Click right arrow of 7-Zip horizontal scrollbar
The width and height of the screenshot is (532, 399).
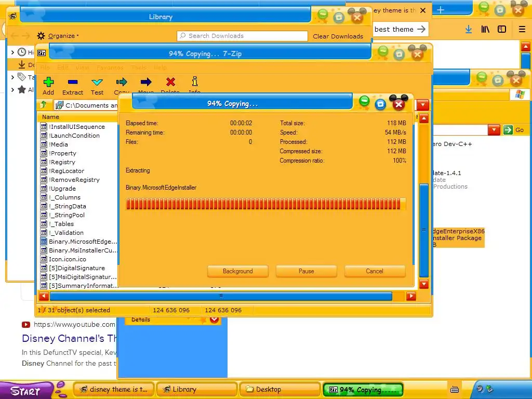click(411, 297)
